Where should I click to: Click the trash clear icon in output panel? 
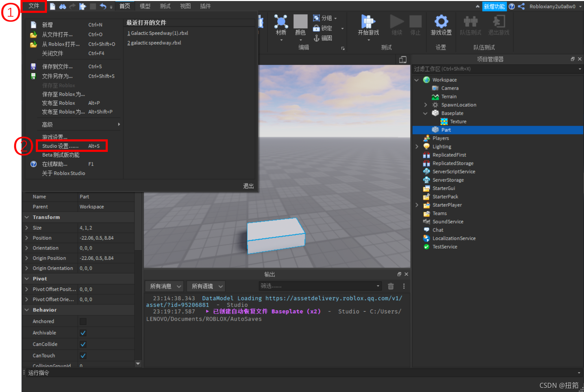(x=391, y=286)
